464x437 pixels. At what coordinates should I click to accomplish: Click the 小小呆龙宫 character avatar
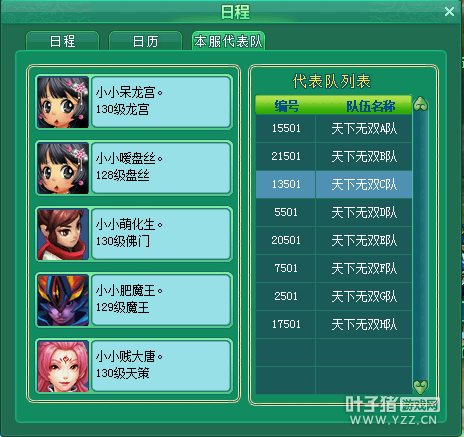pos(63,102)
